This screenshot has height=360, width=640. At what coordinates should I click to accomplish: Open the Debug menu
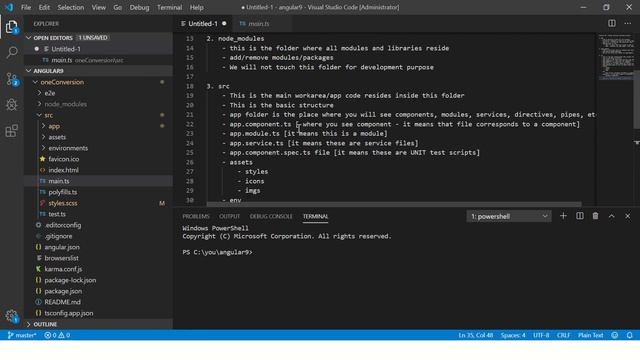(139, 7)
